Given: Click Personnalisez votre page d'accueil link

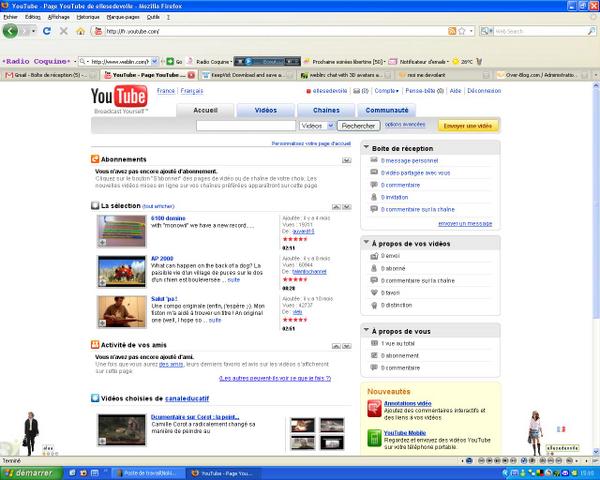Looking at the screenshot, I should click(x=311, y=144).
